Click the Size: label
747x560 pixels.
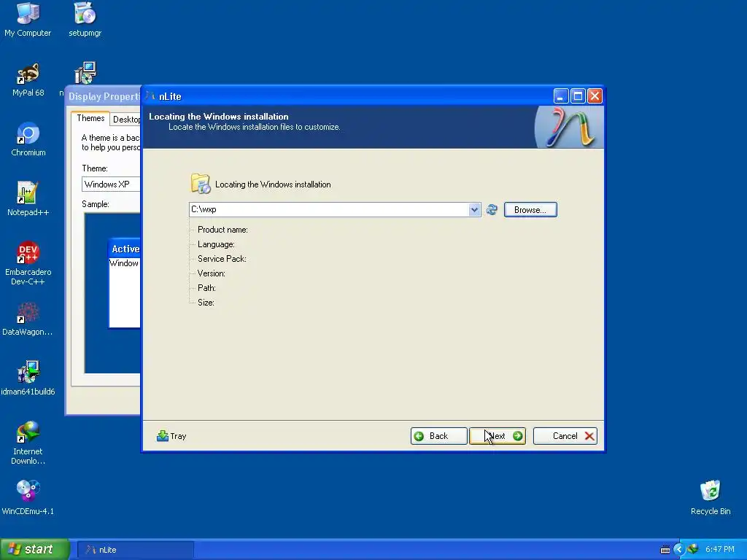206,303
